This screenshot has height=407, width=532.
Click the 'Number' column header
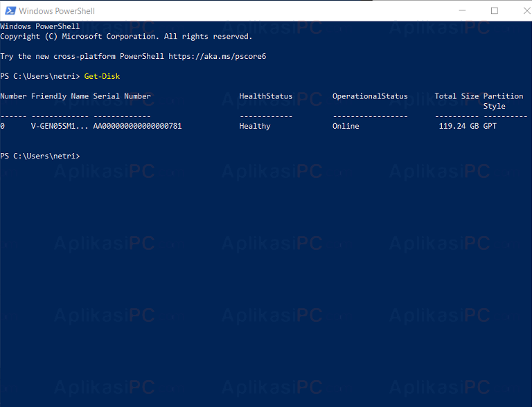[x=13, y=96]
